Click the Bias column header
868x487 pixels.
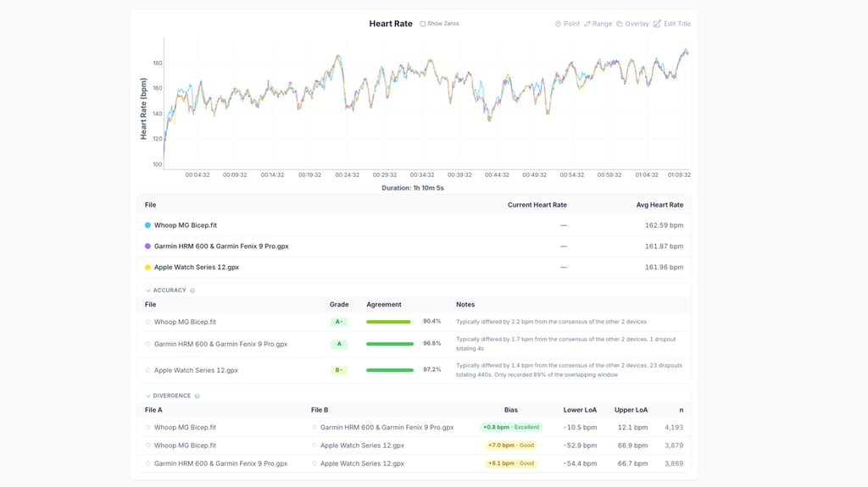(x=511, y=410)
